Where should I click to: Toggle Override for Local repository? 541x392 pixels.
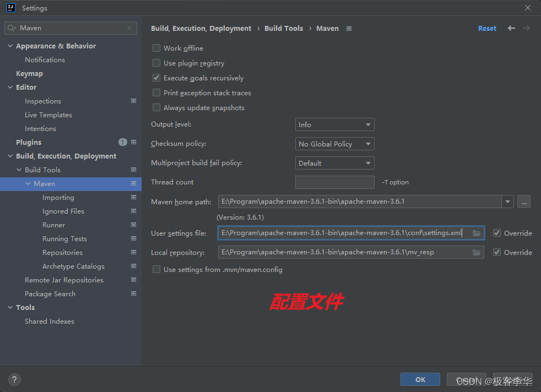(x=497, y=252)
